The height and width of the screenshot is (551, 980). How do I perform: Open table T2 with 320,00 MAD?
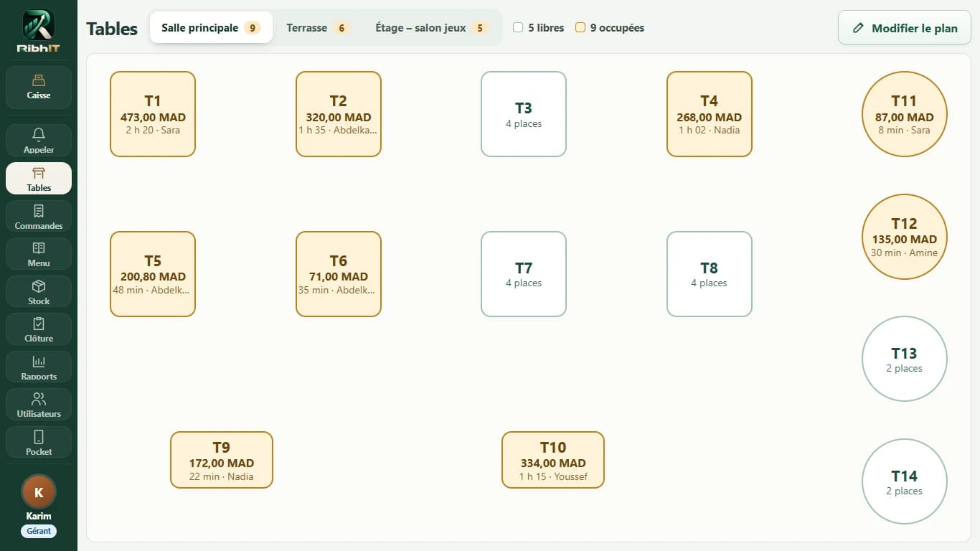coord(339,114)
